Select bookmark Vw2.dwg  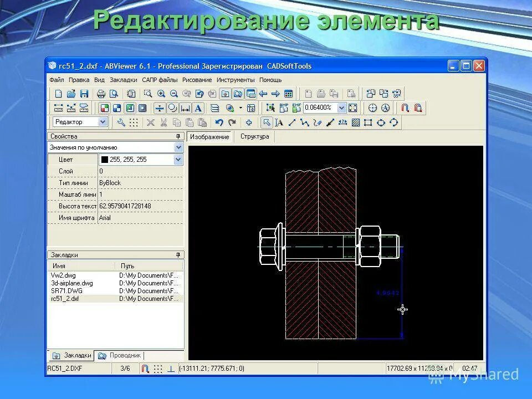coord(63,275)
